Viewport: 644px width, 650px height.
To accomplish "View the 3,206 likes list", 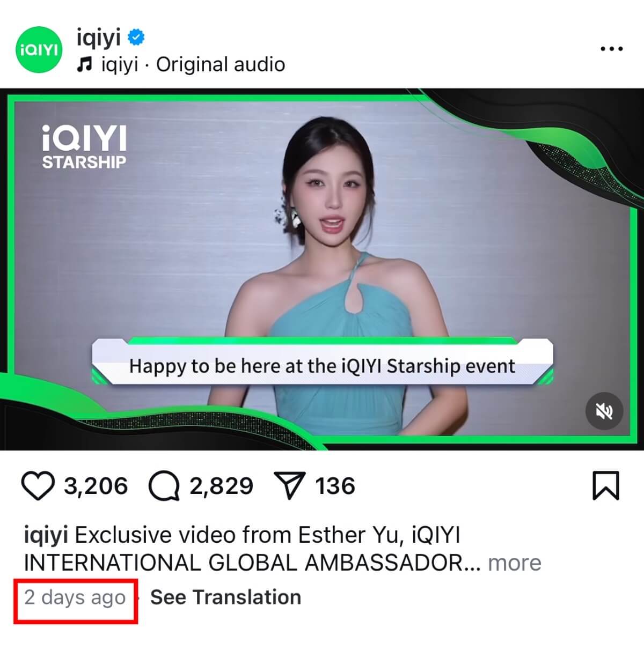I will (x=96, y=486).
